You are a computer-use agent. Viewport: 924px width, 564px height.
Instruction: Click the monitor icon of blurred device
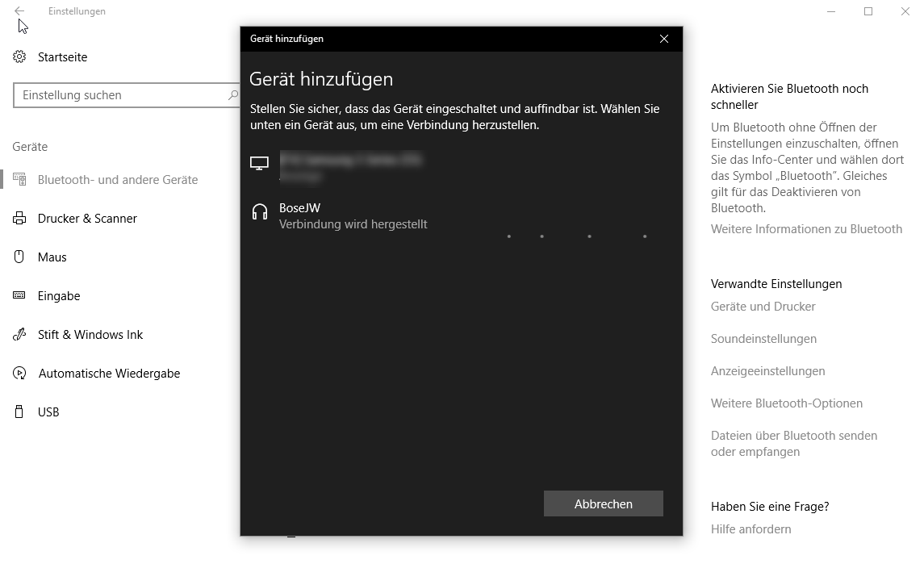(x=260, y=164)
